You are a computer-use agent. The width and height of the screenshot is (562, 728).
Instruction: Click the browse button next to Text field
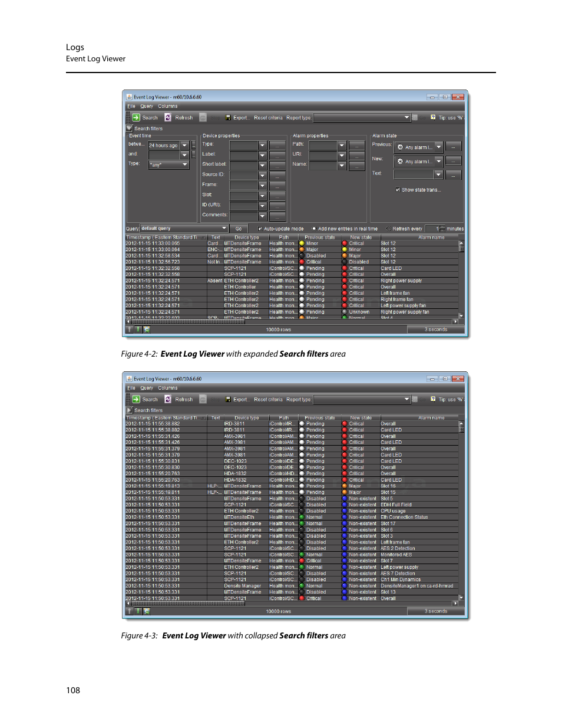[x=453, y=175]
